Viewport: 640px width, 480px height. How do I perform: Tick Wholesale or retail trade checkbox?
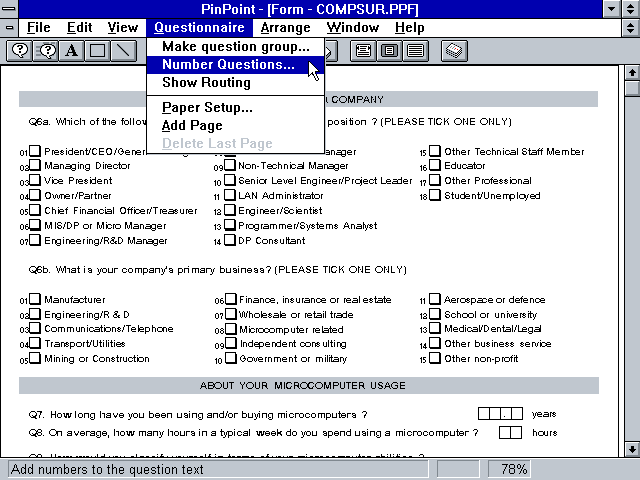(x=231, y=314)
